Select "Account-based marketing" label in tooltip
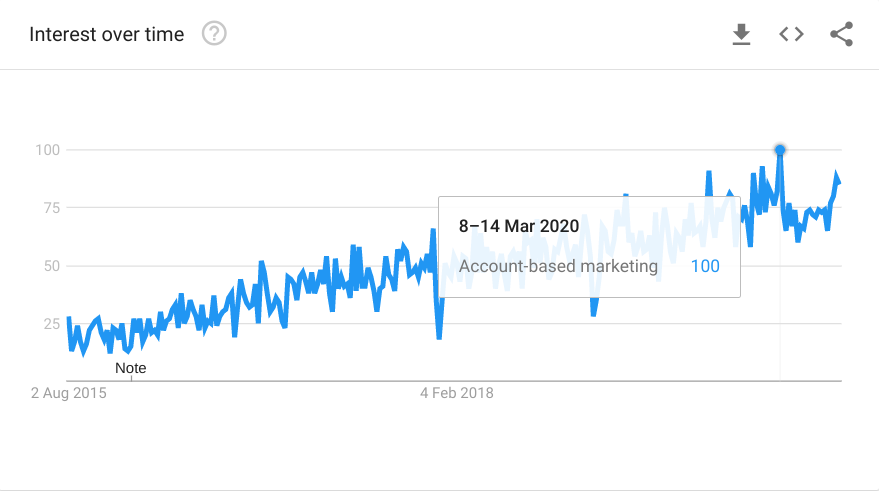This screenshot has width=879, height=491. point(558,266)
